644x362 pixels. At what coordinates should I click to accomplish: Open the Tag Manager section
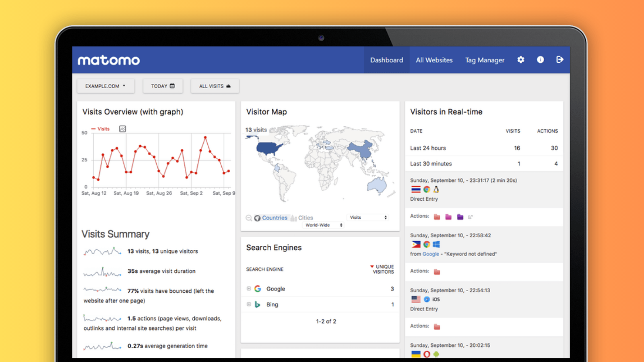click(485, 60)
